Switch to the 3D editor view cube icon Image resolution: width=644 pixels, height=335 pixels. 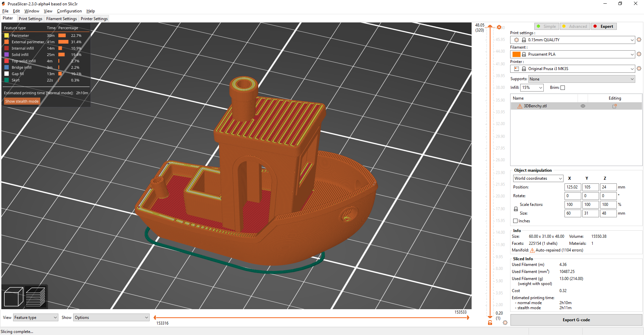[x=13, y=297]
